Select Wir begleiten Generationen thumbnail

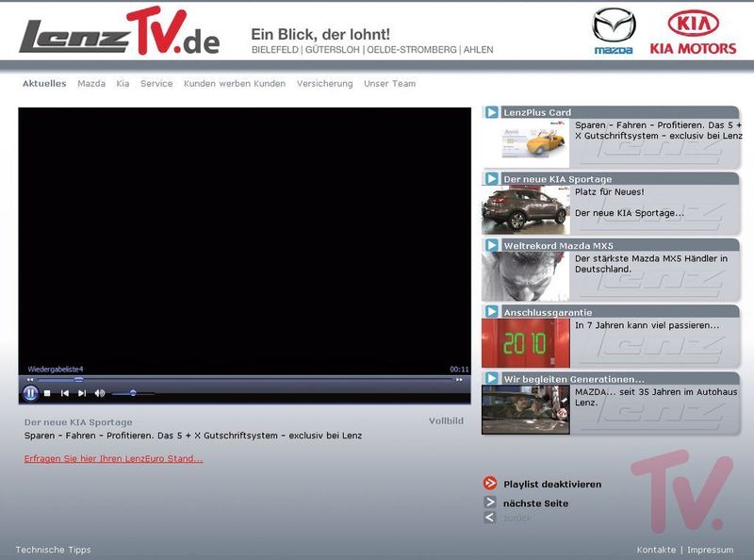[526, 409]
